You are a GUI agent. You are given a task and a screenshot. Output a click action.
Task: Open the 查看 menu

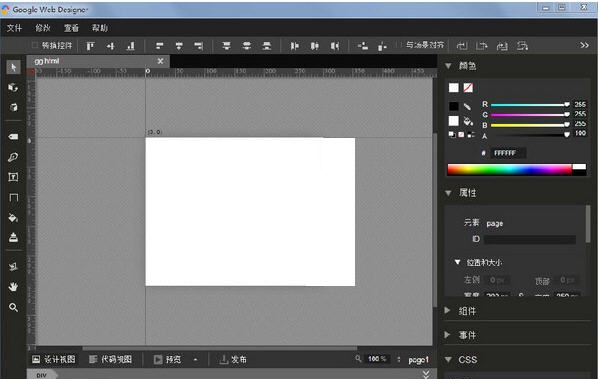point(71,28)
